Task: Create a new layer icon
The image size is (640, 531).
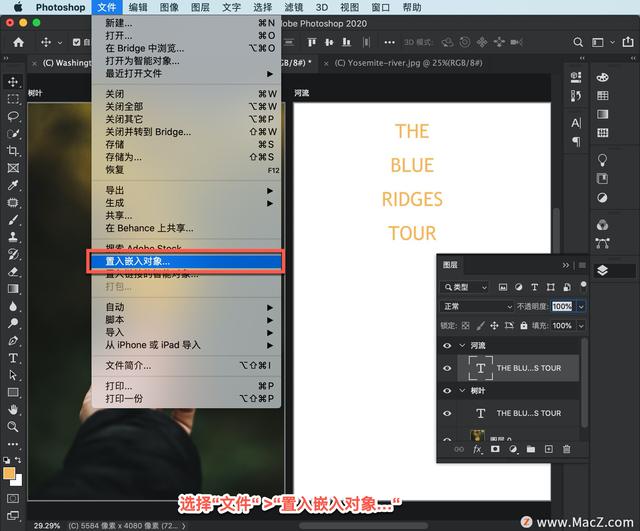Action: [549, 449]
